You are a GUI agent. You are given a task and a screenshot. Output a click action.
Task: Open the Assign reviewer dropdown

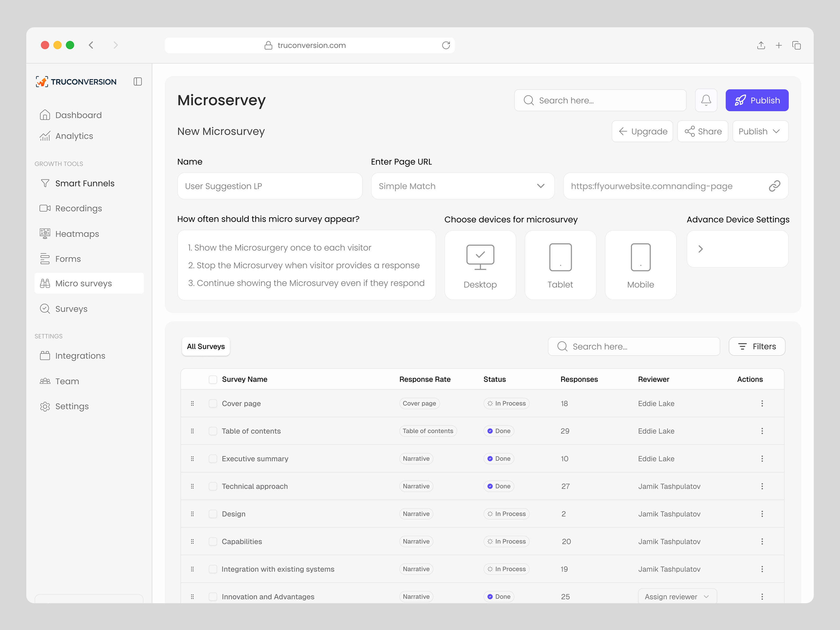coord(677,597)
